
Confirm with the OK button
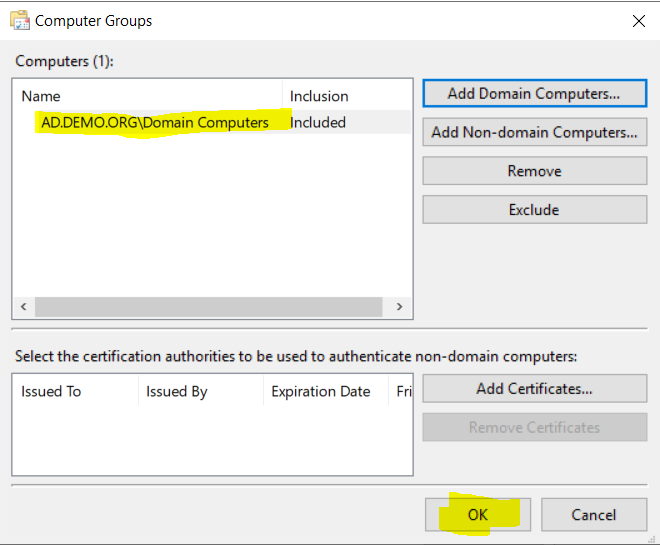(x=478, y=515)
